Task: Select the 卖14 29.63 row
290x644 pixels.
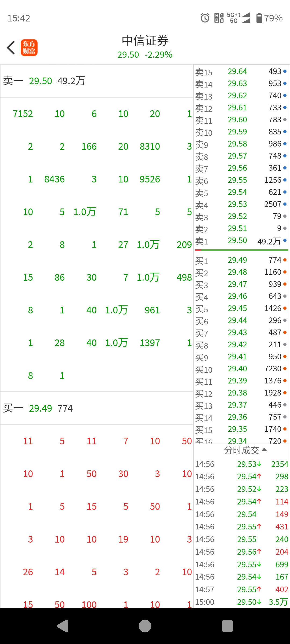Action: coord(241,84)
